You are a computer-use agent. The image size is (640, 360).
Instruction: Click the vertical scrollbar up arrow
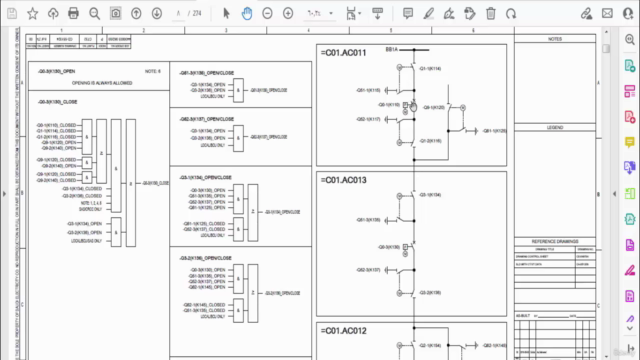tap(606, 31)
